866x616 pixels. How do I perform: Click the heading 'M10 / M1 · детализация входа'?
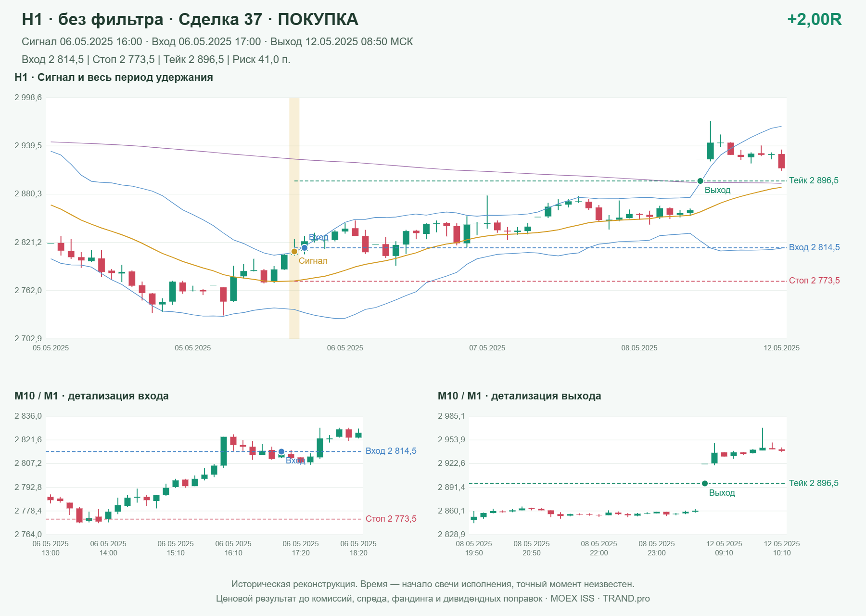point(91,396)
